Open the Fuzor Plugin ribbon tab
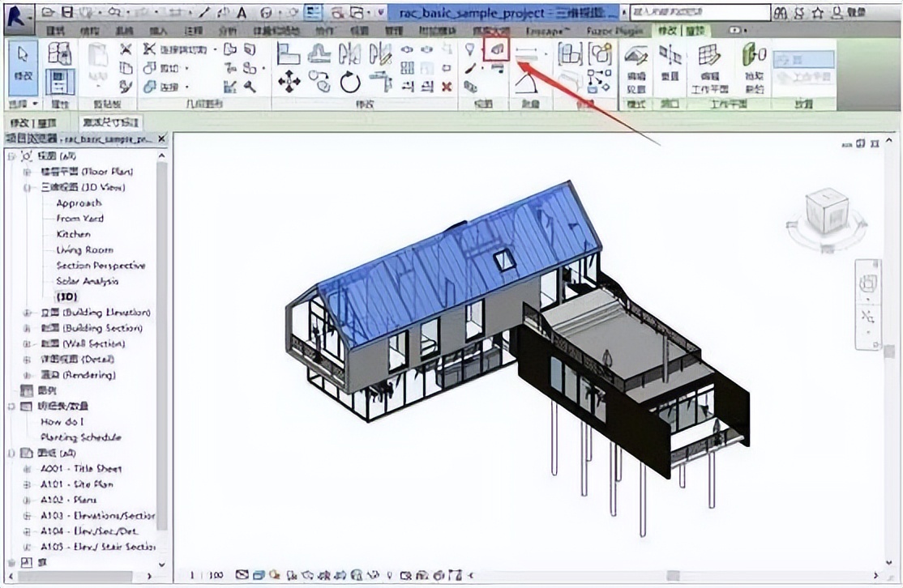The width and height of the screenshot is (903, 588). (615, 30)
